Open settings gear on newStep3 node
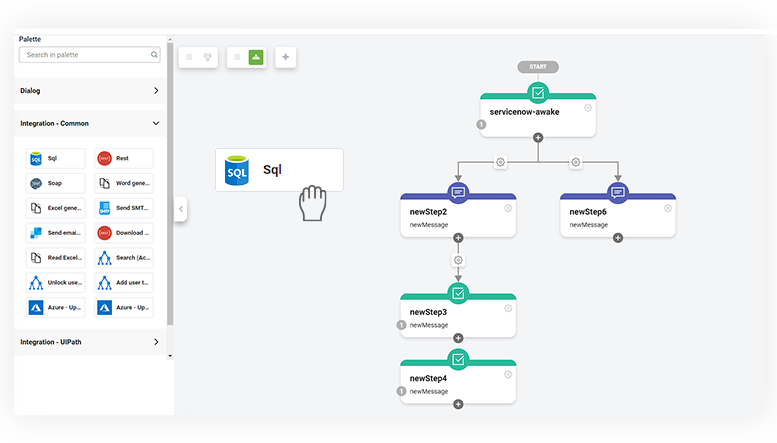777x443 pixels. pyautogui.click(x=508, y=308)
